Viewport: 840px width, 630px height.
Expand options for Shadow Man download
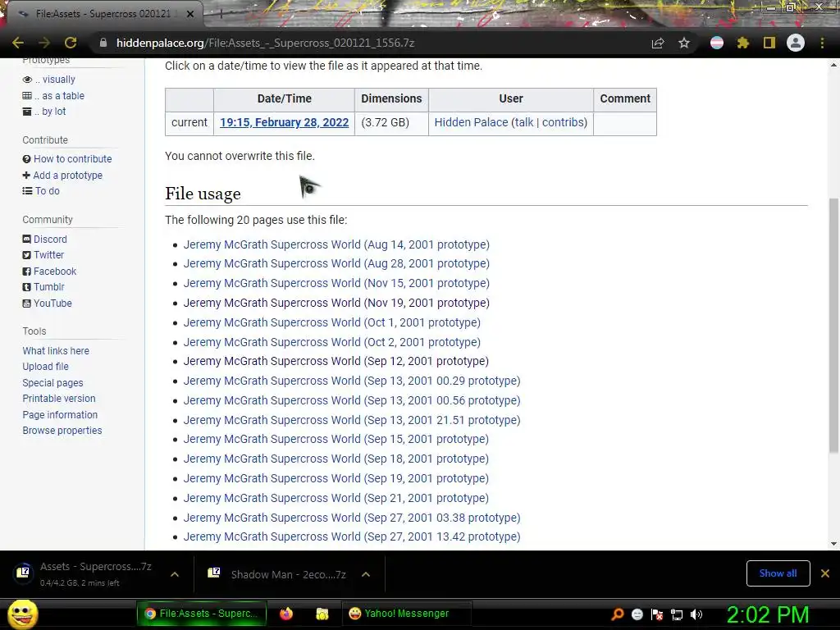pos(366,574)
